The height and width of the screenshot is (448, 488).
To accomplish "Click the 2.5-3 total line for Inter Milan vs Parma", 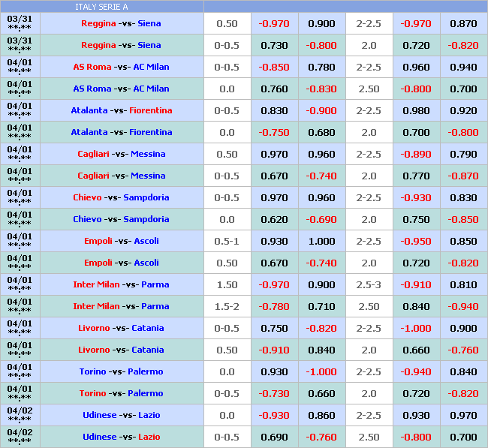I will pos(369,284).
